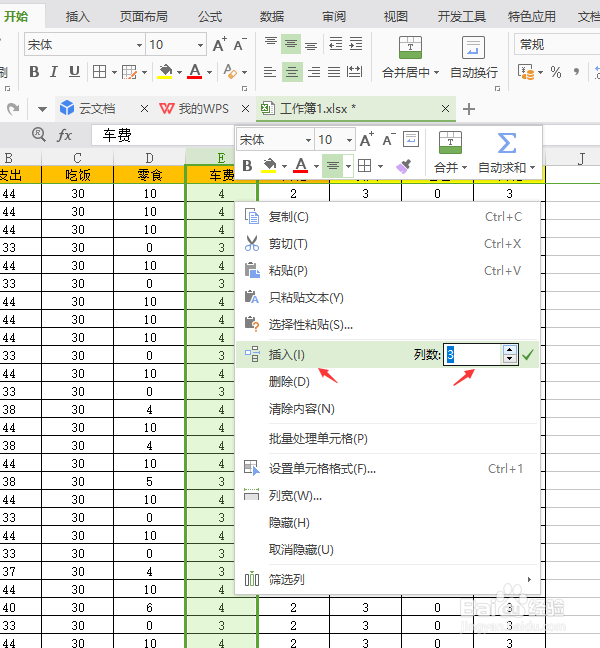Open ribbon font name 宋体 dropdown
600x648 pixels.
coord(139,45)
